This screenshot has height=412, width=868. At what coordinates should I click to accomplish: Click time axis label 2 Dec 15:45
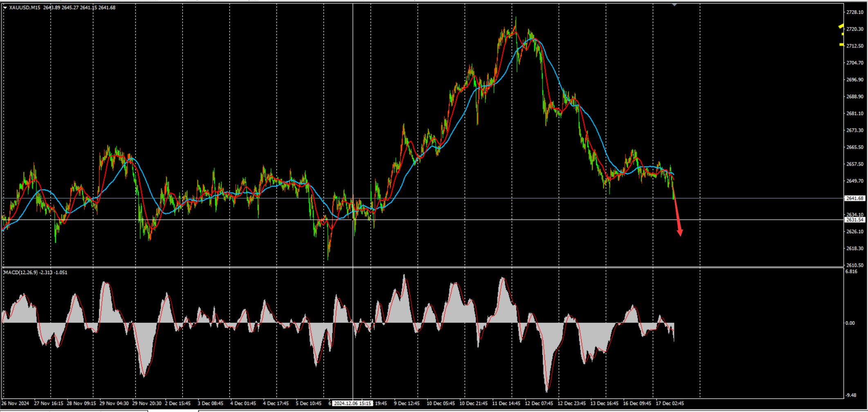click(x=178, y=403)
